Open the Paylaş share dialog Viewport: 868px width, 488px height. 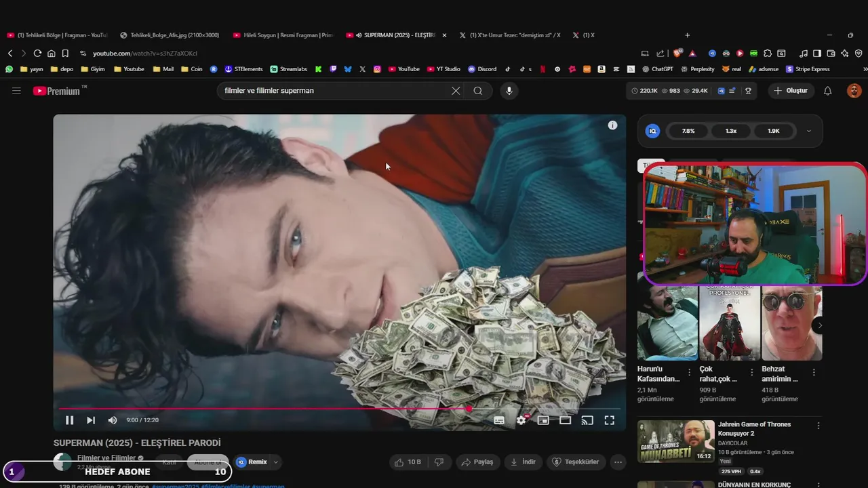click(477, 462)
